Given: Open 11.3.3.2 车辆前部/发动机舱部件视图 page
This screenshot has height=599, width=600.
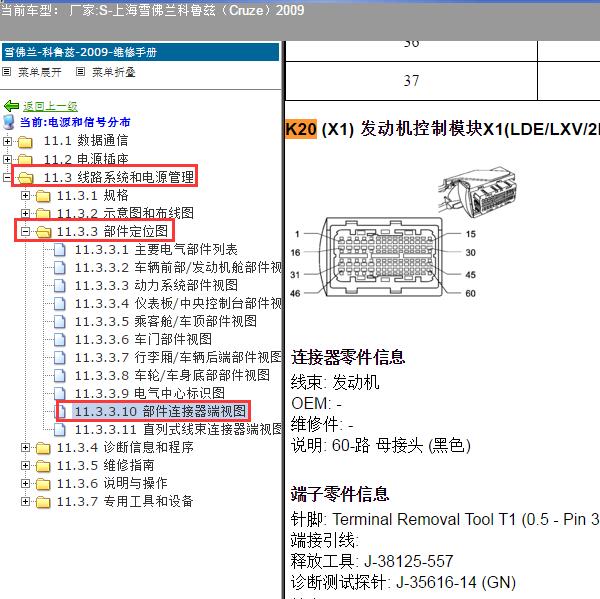Looking at the screenshot, I should [x=178, y=268].
